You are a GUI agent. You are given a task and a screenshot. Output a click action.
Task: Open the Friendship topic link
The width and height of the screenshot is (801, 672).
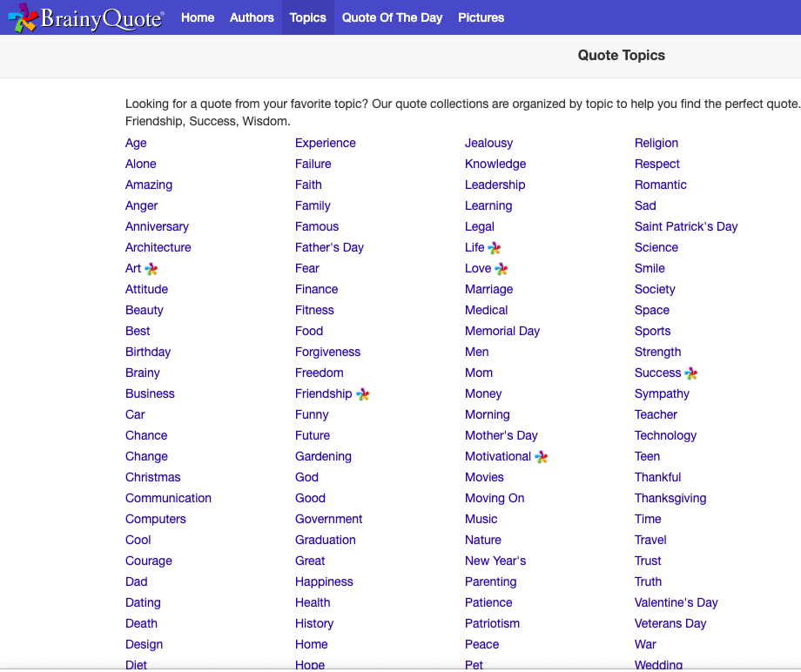coord(323,394)
